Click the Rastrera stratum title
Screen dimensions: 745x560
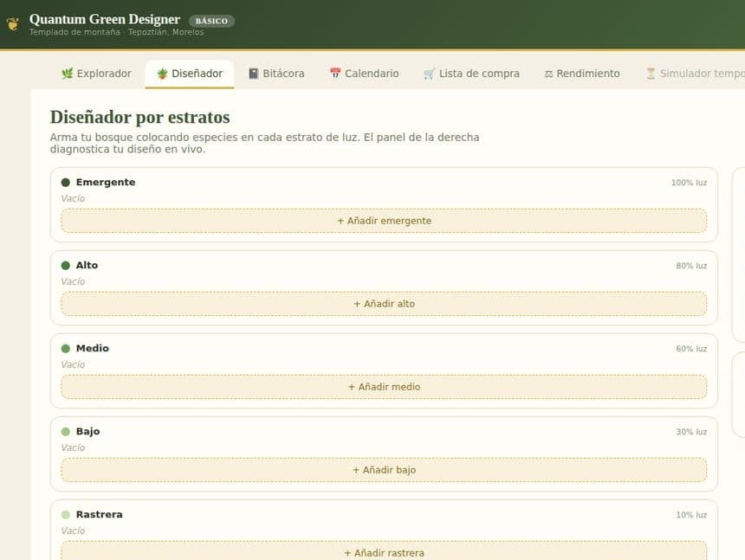(100, 514)
